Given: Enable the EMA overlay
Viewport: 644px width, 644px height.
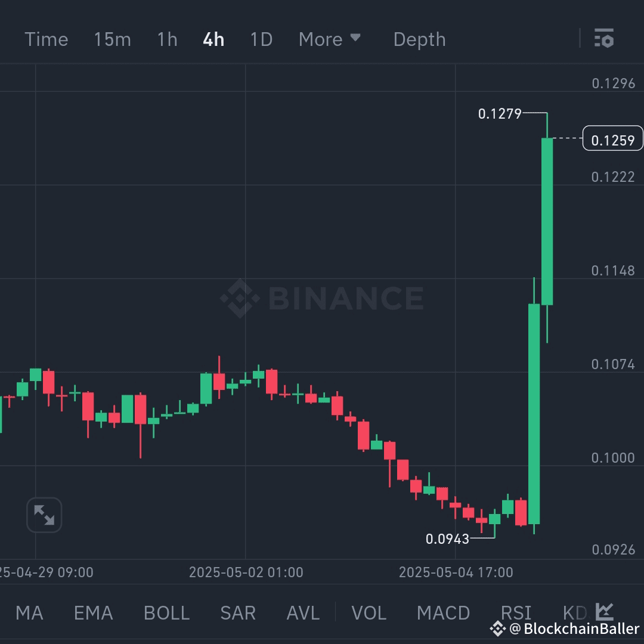Looking at the screenshot, I should click(x=93, y=612).
